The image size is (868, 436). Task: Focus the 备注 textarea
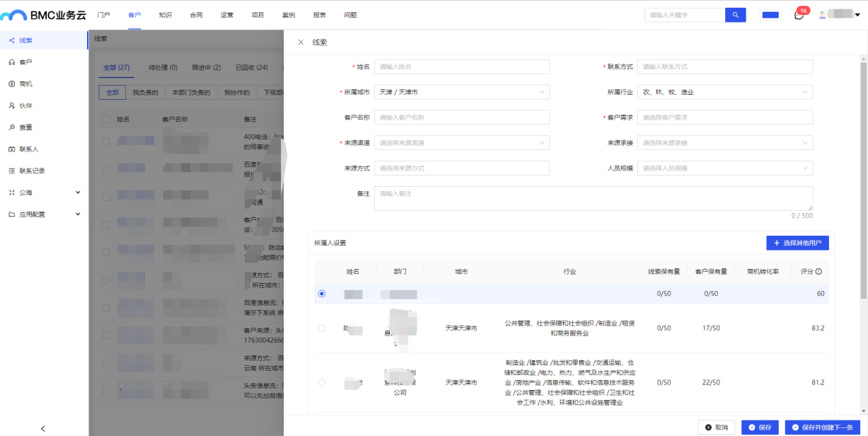(594, 198)
